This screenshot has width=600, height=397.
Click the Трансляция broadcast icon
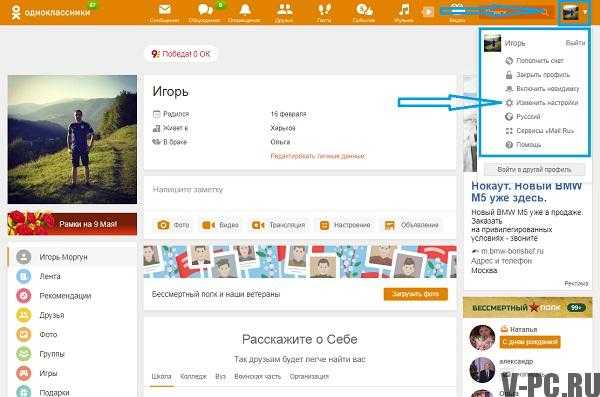[258, 225]
